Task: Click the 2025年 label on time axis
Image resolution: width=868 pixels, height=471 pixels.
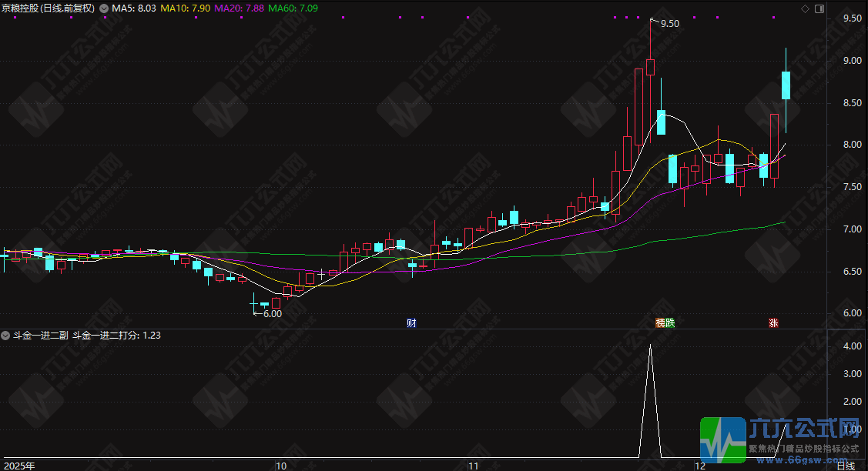Action: click(18, 465)
